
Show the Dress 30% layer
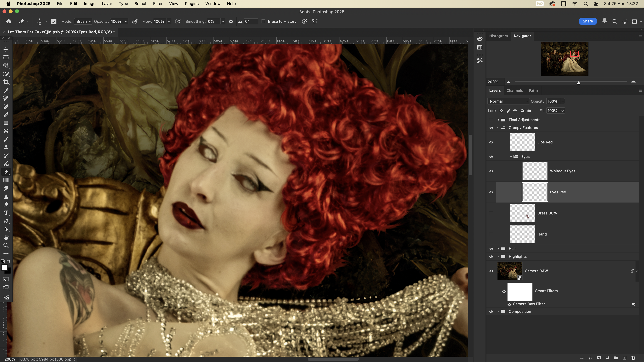pyautogui.click(x=491, y=213)
